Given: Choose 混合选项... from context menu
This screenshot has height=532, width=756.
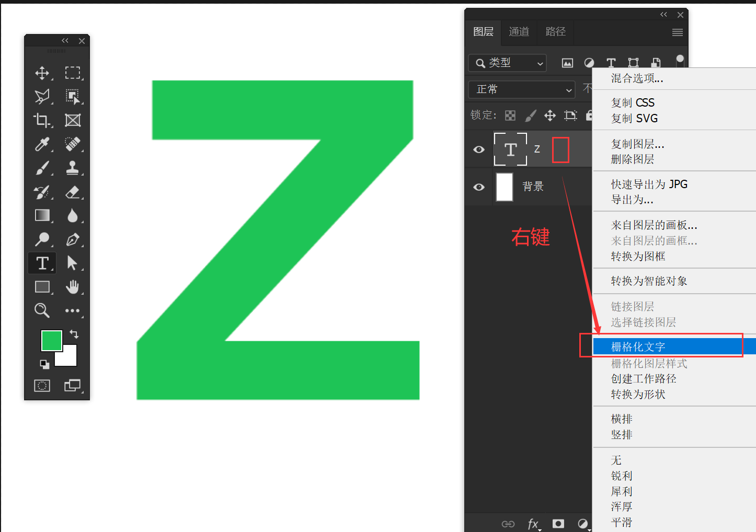Looking at the screenshot, I should 674,78.
